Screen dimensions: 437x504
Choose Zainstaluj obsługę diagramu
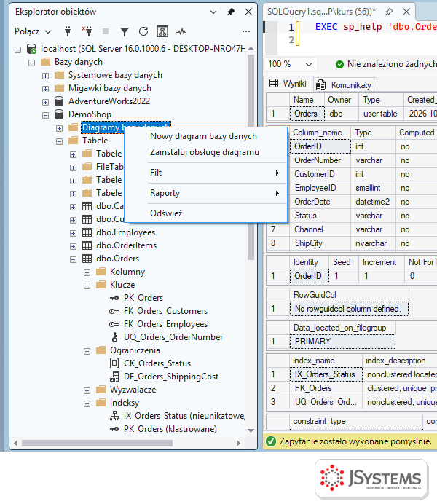click(205, 152)
